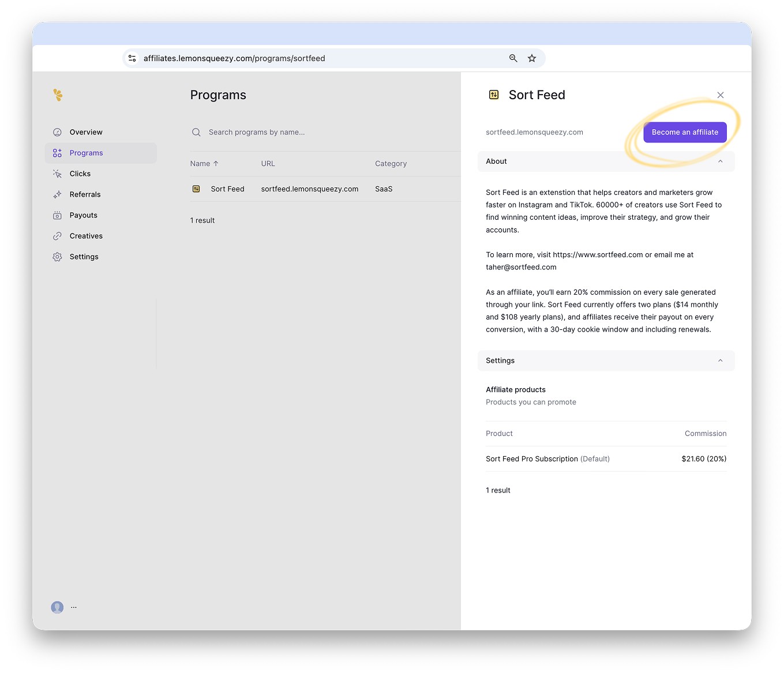Click the $21.60 (20%) commission value
784x673 pixels.
click(x=704, y=459)
